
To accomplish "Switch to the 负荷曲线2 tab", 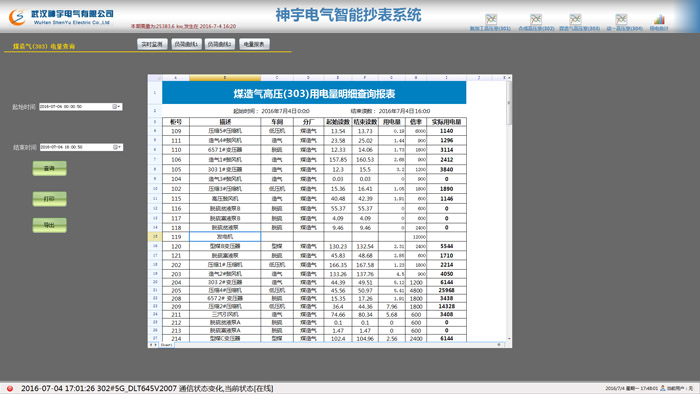I will pos(220,44).
